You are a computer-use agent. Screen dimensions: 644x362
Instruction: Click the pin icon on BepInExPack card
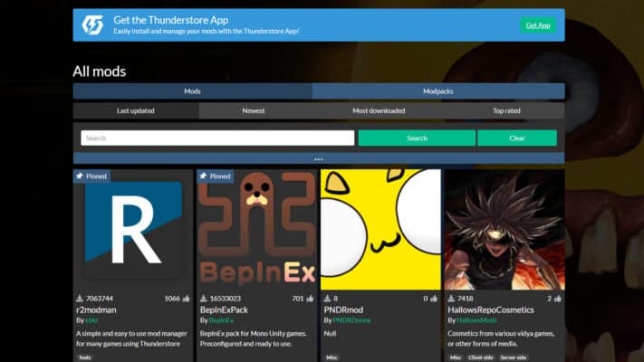(x=204, y=176)
